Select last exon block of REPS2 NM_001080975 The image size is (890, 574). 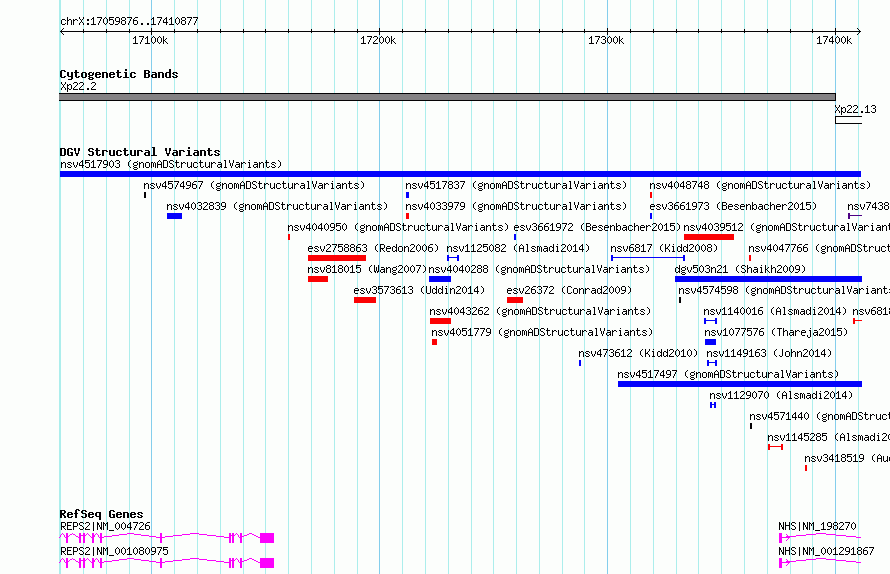click(x=267, y=563)
